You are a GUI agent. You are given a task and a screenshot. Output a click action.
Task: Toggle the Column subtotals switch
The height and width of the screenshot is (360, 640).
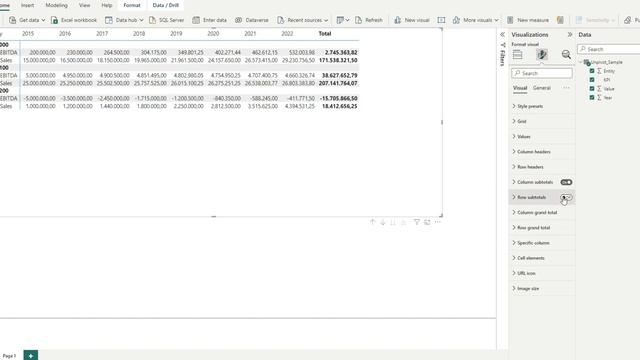pyautogui.click(x=566, y=182)
